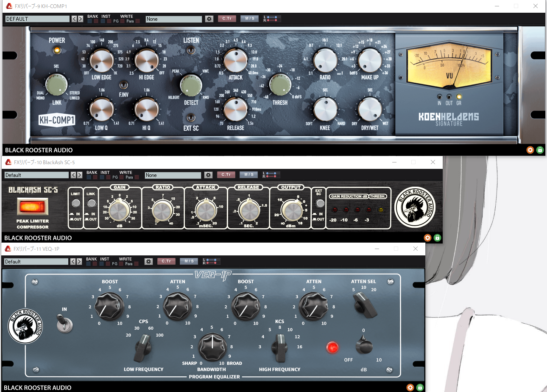Screen dimensions: 547x392
Task: Click the MAKE UP knob on KH-COMP1
Action: click(x=370, y=60)
